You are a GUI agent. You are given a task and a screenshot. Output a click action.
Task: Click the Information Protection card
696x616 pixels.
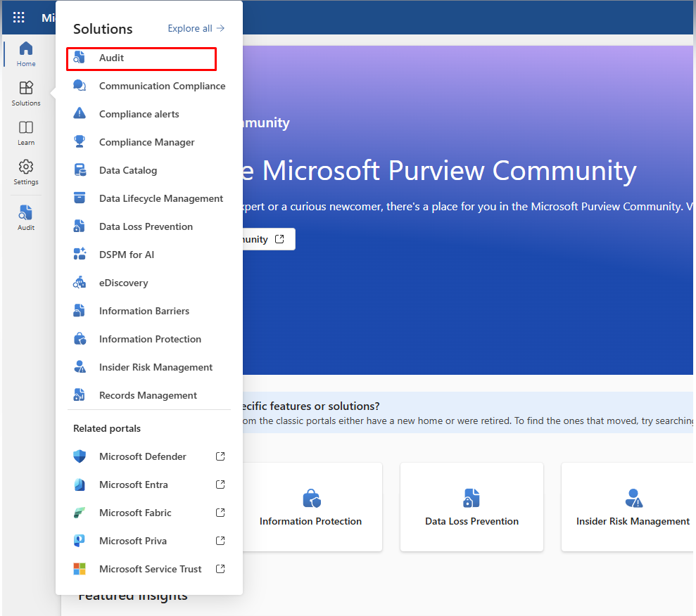point(311,507)
